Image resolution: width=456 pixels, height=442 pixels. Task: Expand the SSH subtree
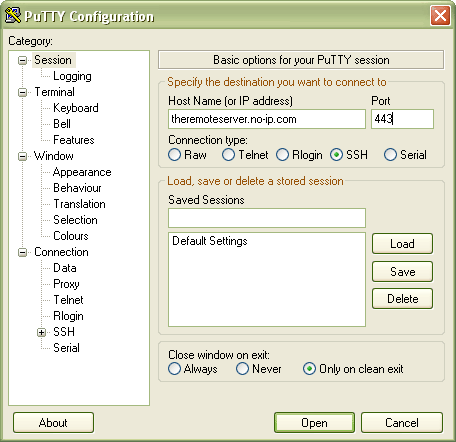[41, 332]
